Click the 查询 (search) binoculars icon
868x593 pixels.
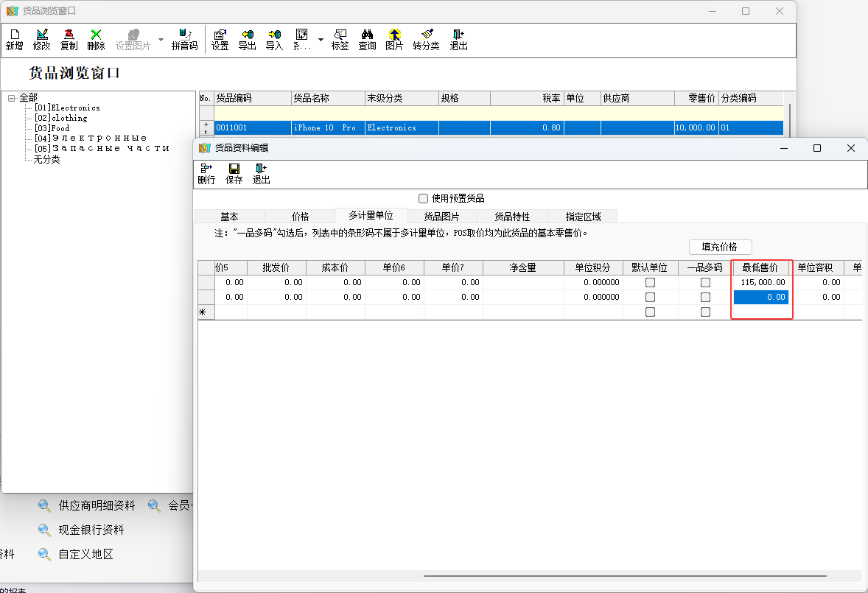point(367,40)
